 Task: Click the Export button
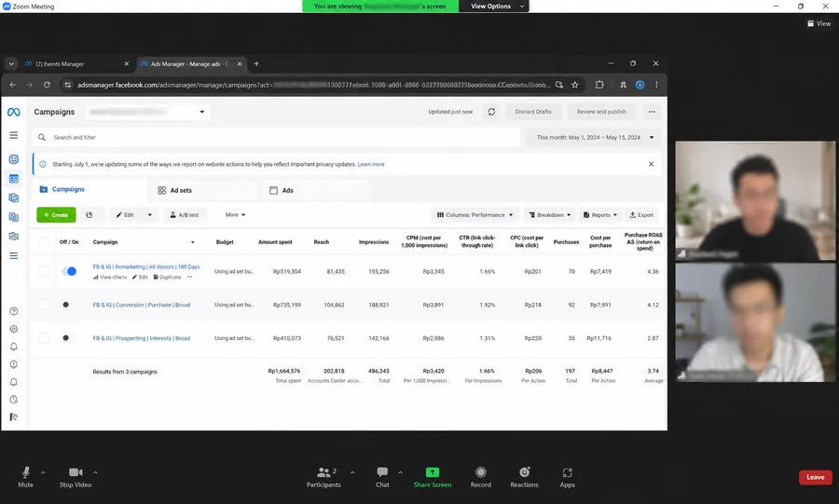641,215
